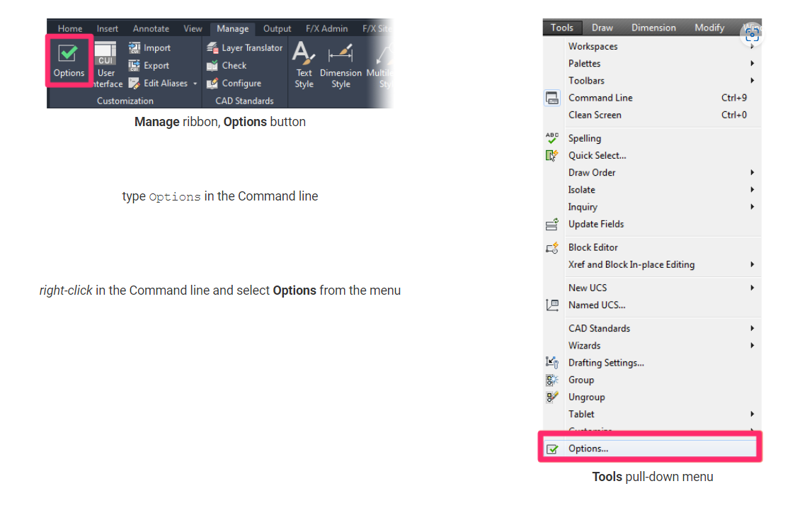This screenshot has height=508, width=812.
Task: Click the Group icon in Tools menu
Action: [x=552, y=380]
